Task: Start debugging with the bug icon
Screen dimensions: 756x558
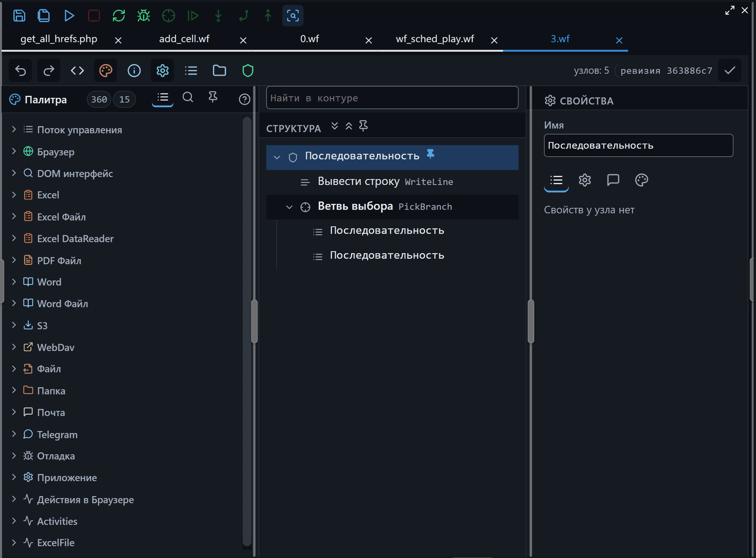Action: click(x=144, y=16)
